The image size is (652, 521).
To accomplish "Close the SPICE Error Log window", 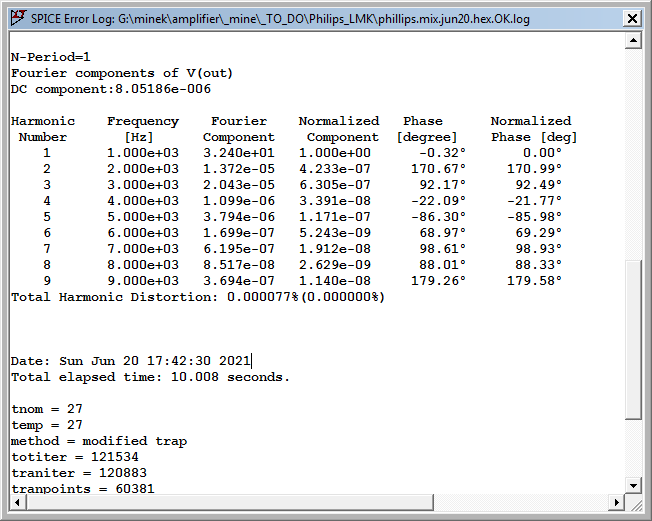I will click(632, 19).
